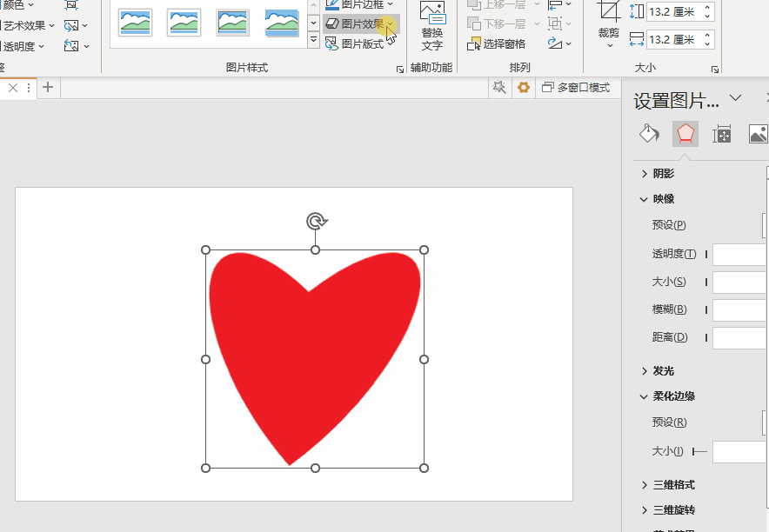
Task: Open the 选择窗格 selection pane
Action: tap(497, 44)
